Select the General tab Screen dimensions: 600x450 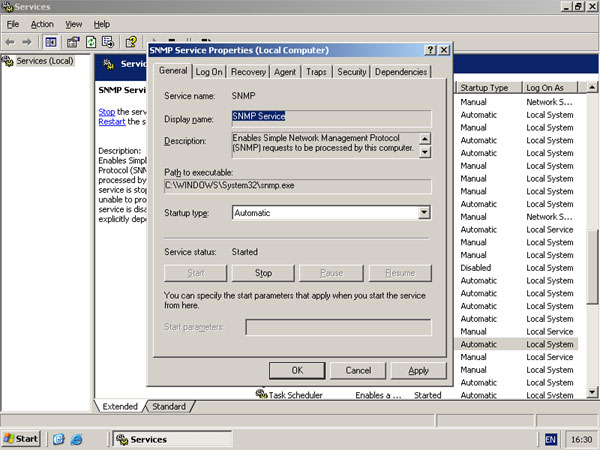pyautogui.click(x=173, y=71)
